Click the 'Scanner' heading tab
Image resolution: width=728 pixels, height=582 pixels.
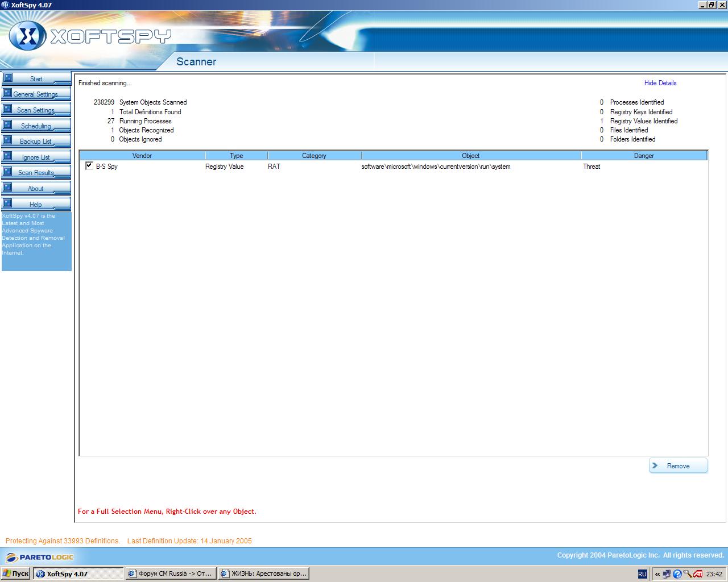196,61
